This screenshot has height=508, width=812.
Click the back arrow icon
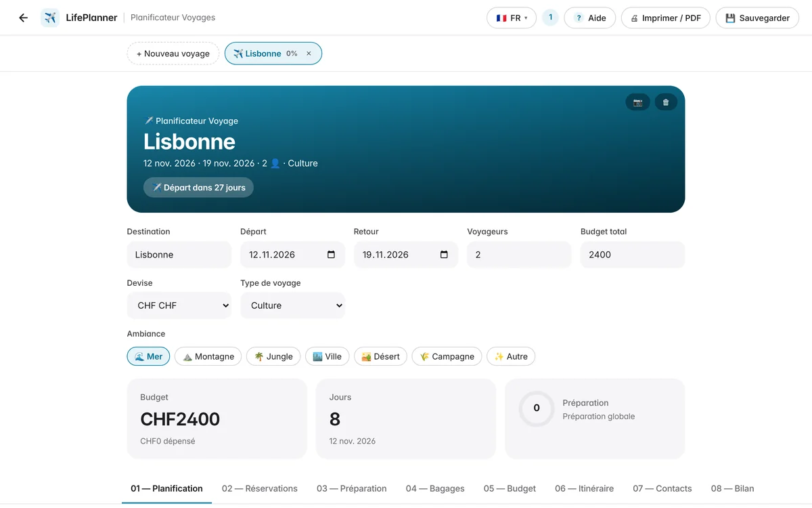[x=24, y=18]
